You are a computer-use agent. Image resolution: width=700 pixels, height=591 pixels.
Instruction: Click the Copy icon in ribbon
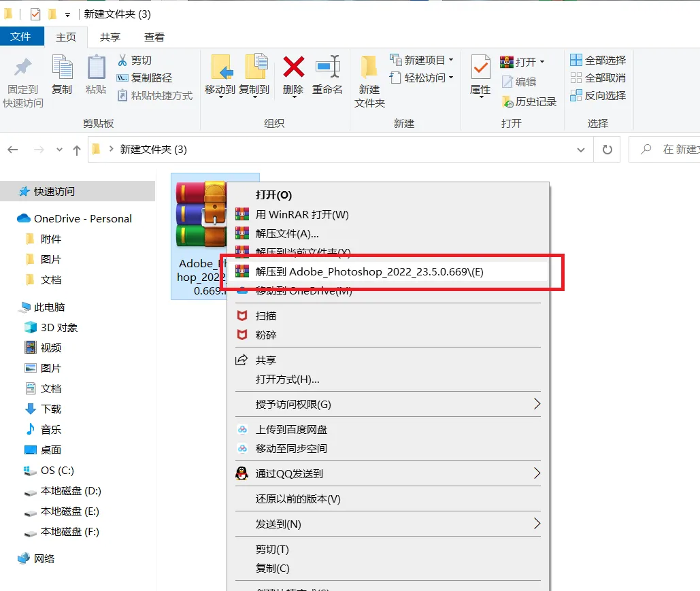tap(62, 67)
